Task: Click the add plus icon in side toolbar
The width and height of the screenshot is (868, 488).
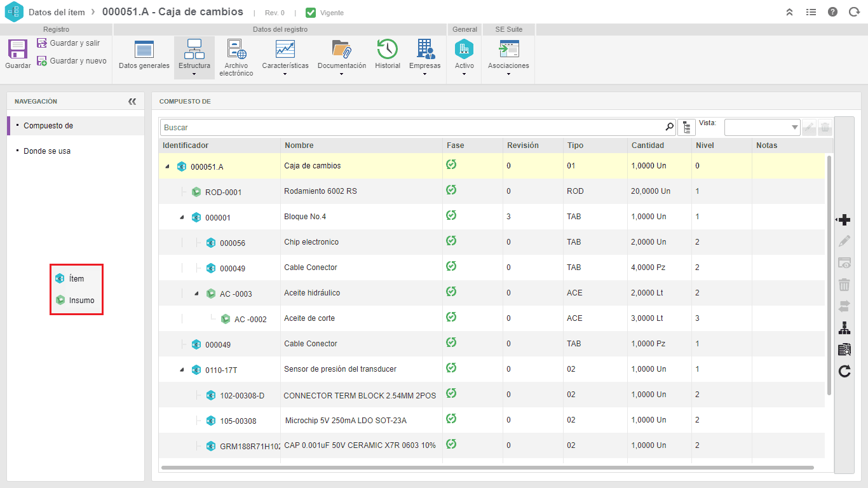Action: click(x=844, y=220)
